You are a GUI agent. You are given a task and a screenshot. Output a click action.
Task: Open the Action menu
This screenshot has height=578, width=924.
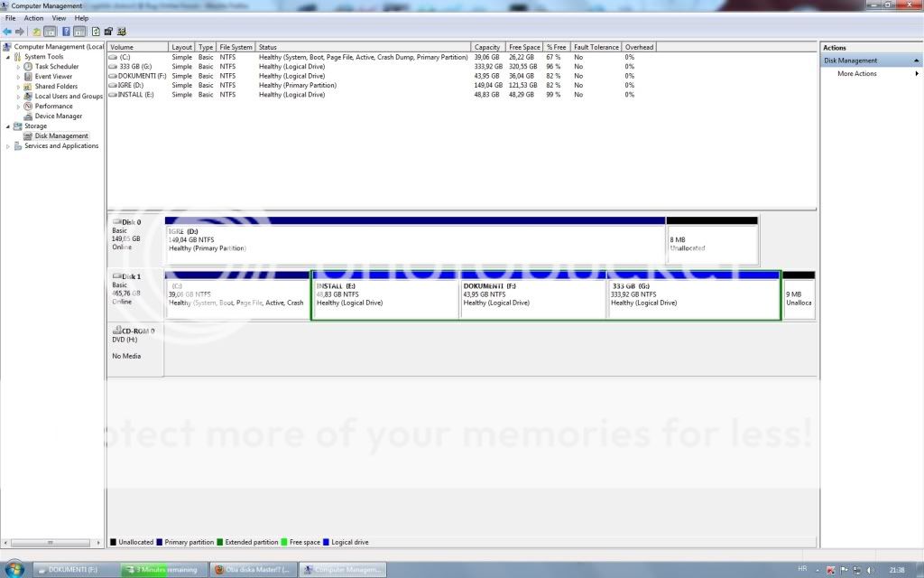(x=33, y=18)
